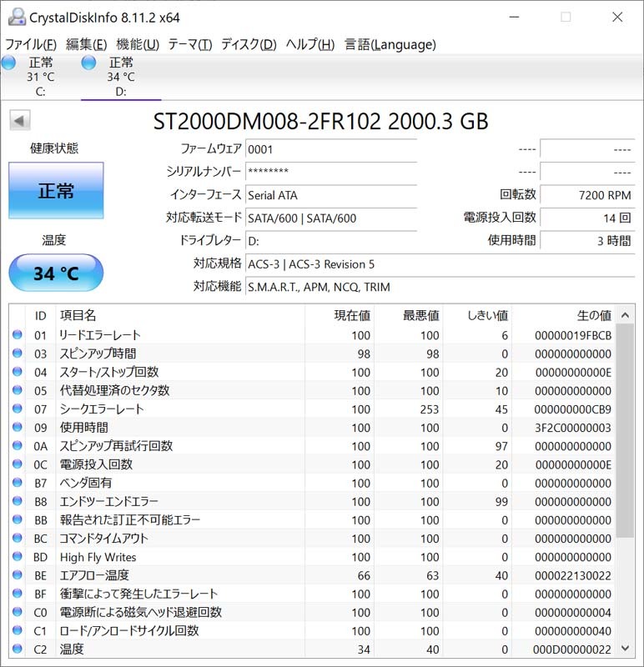Screen dimensions: 644x667
Task: Click status dot of row BE エアフロー温度
Action: pyautogui.click(x=18, y=575)
